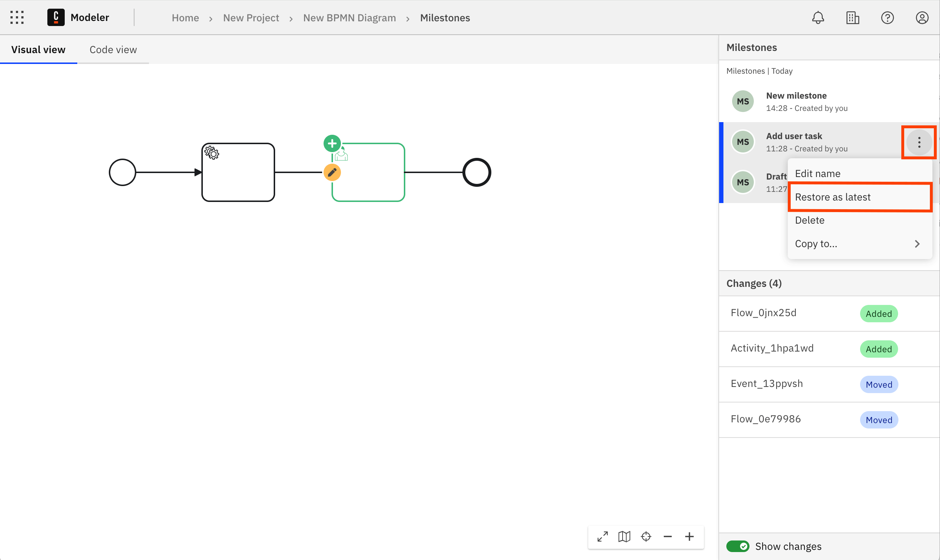The width and height of the screenshot is (940, 560).
Task: Select Restore as latest menu option
Action: tap(833, 197)
